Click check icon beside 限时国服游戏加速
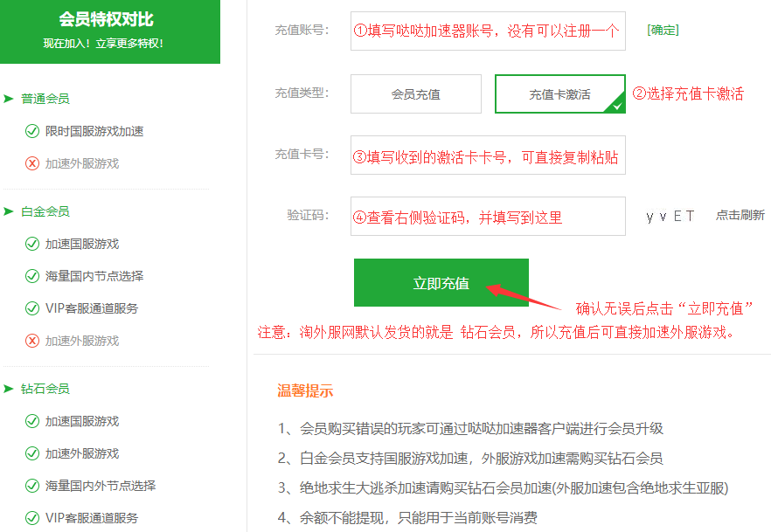 point(32,131)
